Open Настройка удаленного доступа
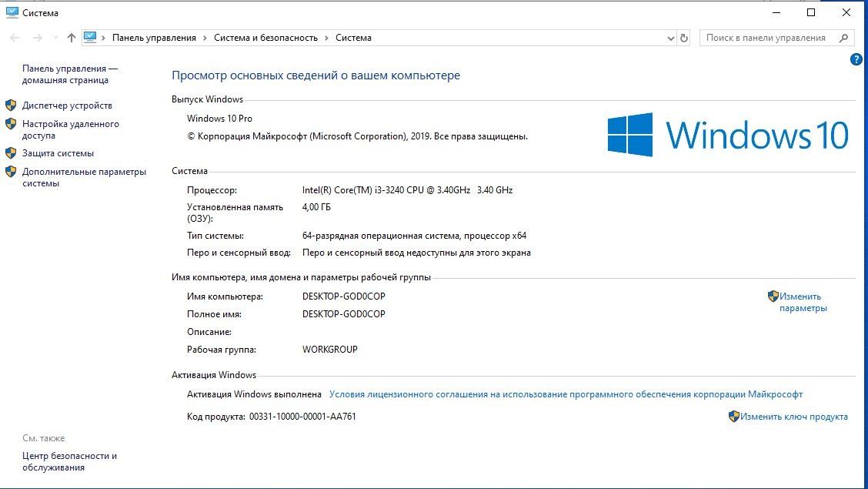This screenshot has height=489, width=868. click(70, 129)
